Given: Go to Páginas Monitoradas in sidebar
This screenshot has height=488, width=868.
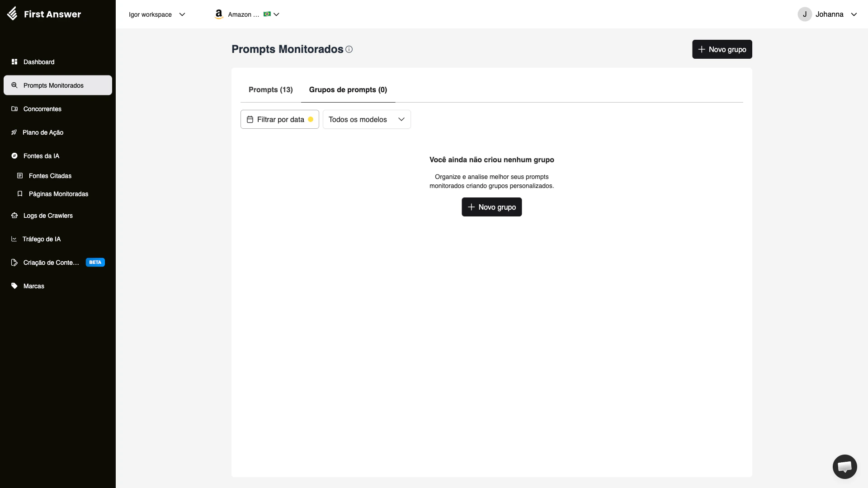Looking at the screenshot, I should pyautogui.click(x=58, y=194).
